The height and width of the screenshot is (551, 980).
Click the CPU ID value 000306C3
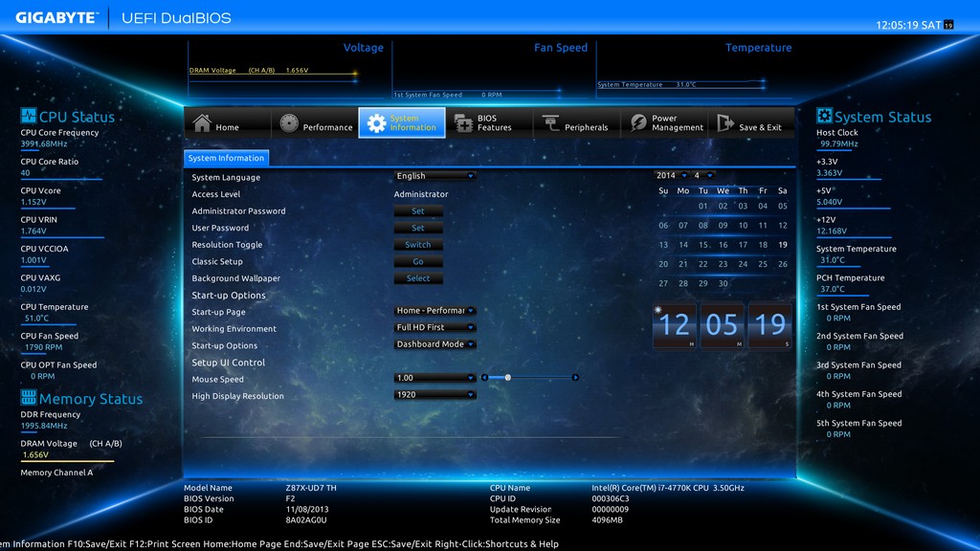611,498
